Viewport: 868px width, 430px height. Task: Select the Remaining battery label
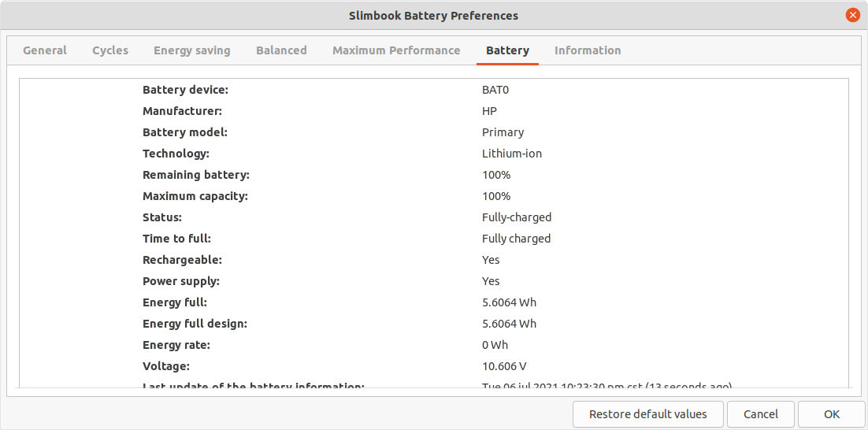tap(195, 175)
